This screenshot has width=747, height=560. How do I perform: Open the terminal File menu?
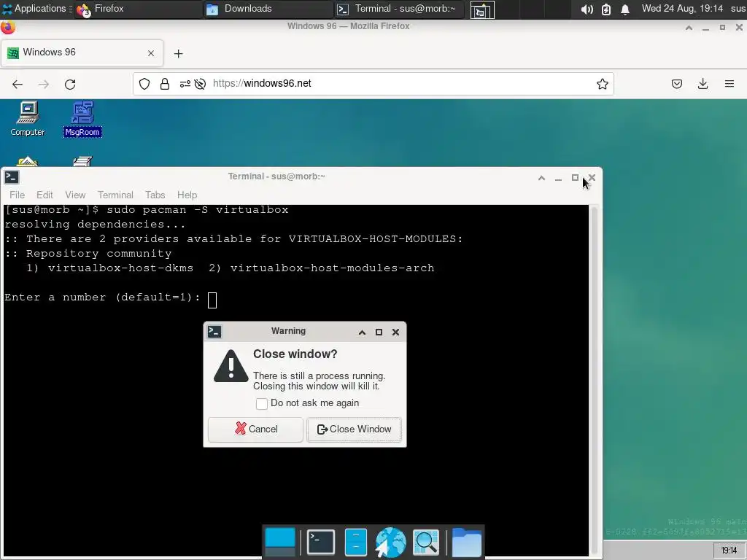(18, 195)
